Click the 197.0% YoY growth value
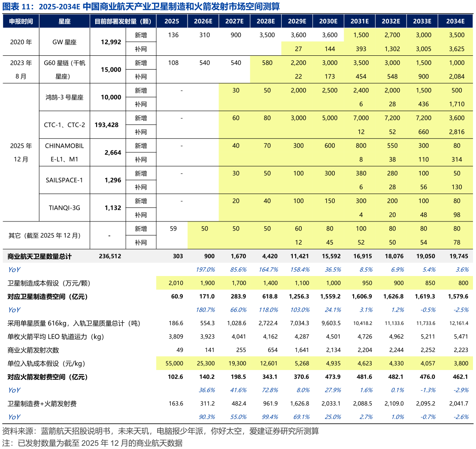The image size is (476, 449). [x=206, y=270]
